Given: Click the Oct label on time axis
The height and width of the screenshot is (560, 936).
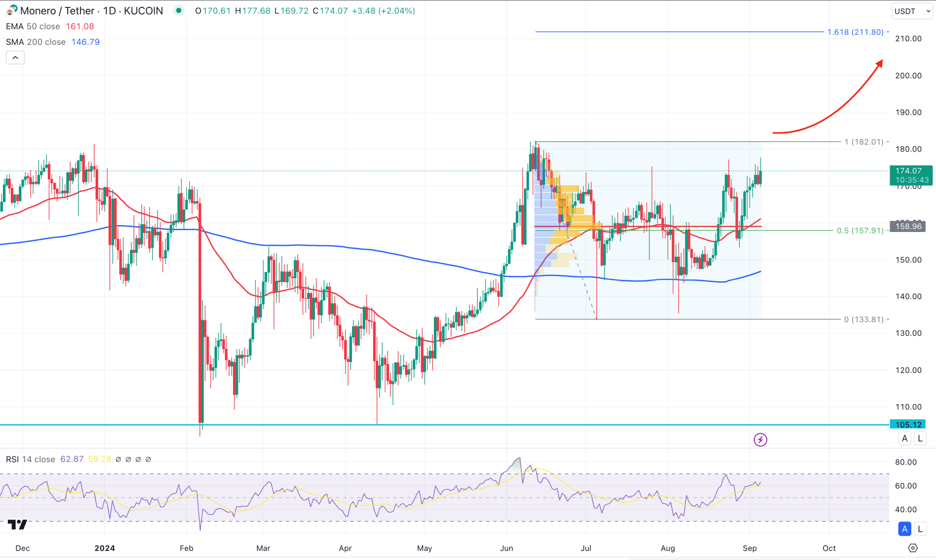Looking at the screenshot, I should pos(829,548).
